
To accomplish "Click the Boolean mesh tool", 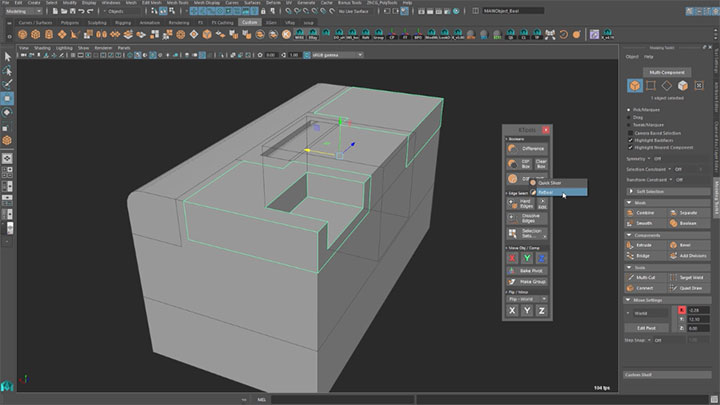I will pos(688,223).
